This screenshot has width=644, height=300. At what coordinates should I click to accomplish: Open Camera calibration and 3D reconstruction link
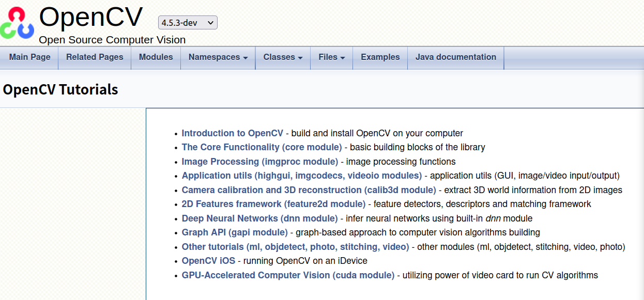[309, 190]
